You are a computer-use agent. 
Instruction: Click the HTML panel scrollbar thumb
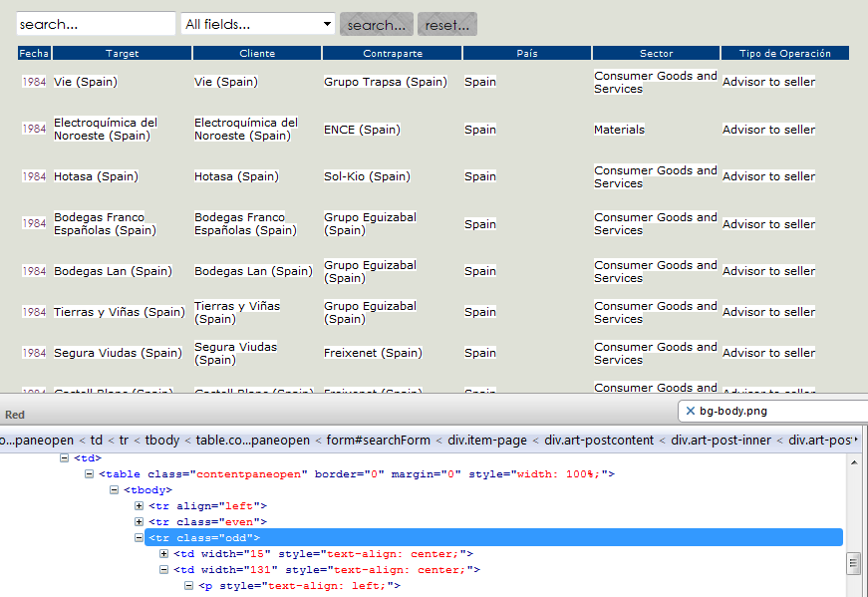click(854, 564)
